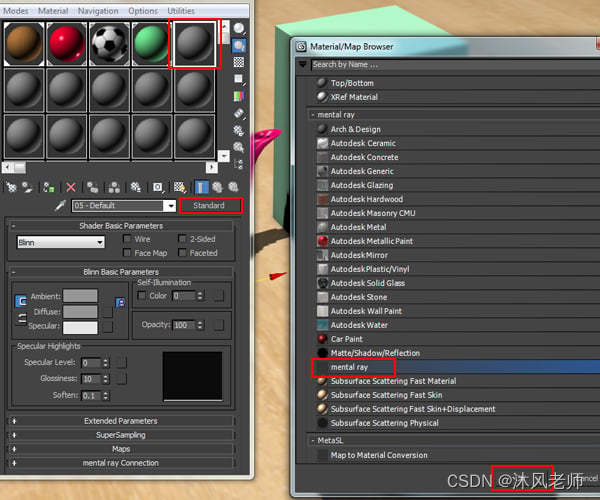Image resolution: width=600 pixels, height=500 pixels.
Task: Collapse the MetaSL group in browser
Action: [x=313, y=441]
